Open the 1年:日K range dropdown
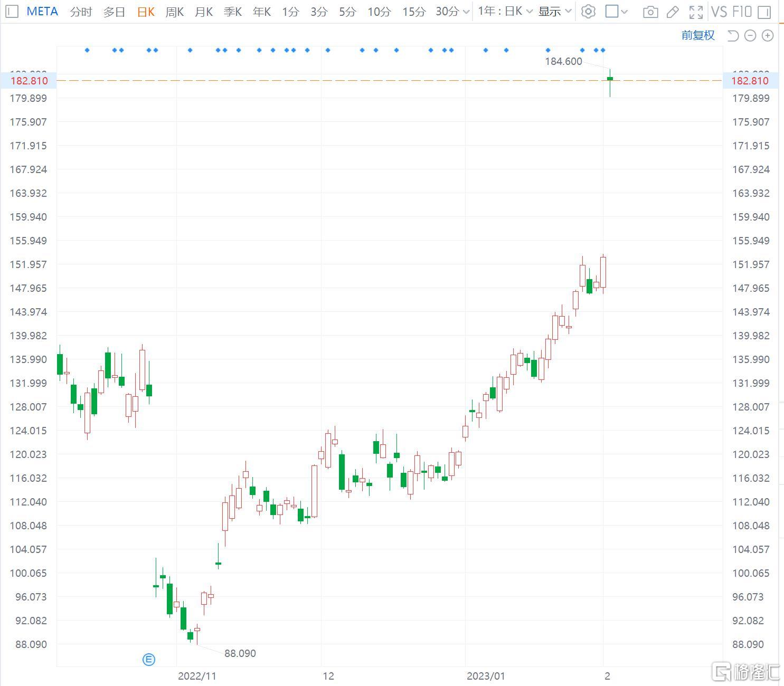Image resolution: width=784 pixels, height=686 pixels. (505, 11)
